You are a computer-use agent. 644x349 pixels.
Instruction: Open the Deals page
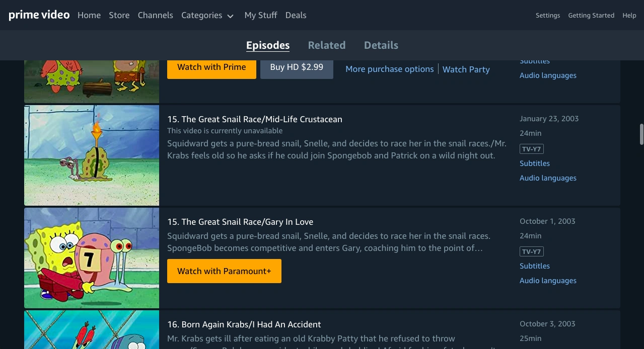click(296, 15)
